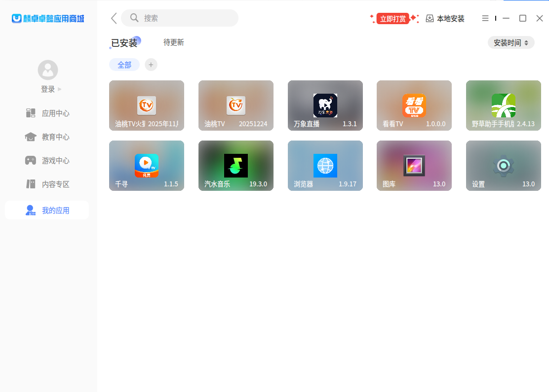Click the 应用中心 sidebar icon
Image resolution: width=549 pixels, height=392 pixels.
coord(31,113)
